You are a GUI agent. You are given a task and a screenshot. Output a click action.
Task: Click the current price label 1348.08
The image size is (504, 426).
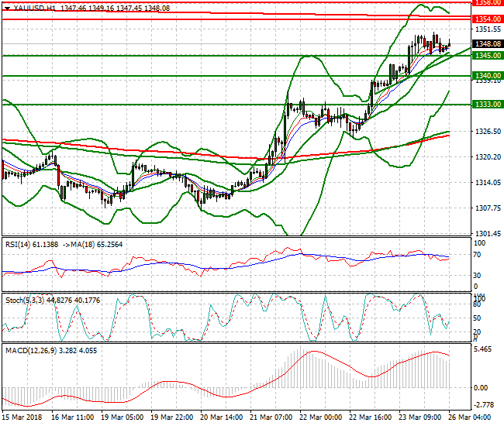click(488, 43)
